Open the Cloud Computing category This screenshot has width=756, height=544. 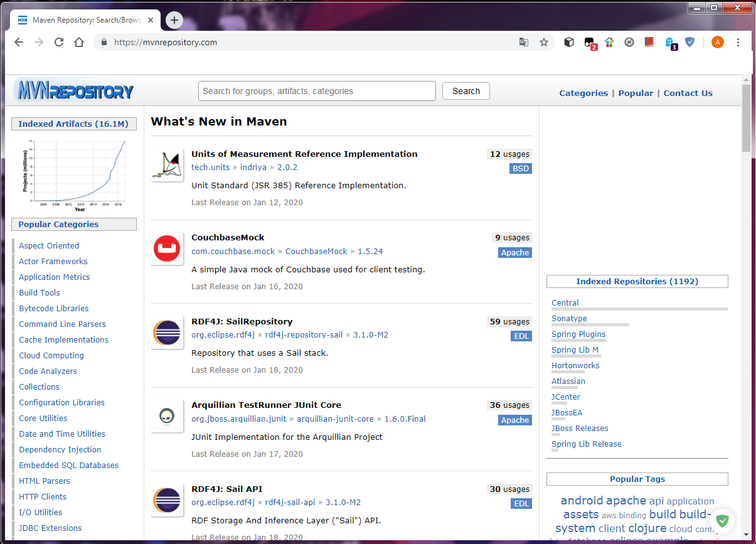[51, 355]
